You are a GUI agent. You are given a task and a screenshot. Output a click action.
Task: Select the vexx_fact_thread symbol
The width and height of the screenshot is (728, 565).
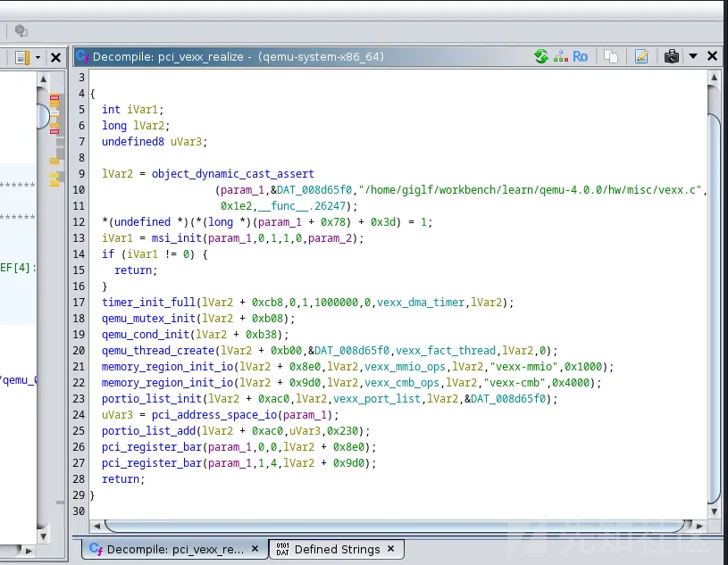click(x=446, y=351)
